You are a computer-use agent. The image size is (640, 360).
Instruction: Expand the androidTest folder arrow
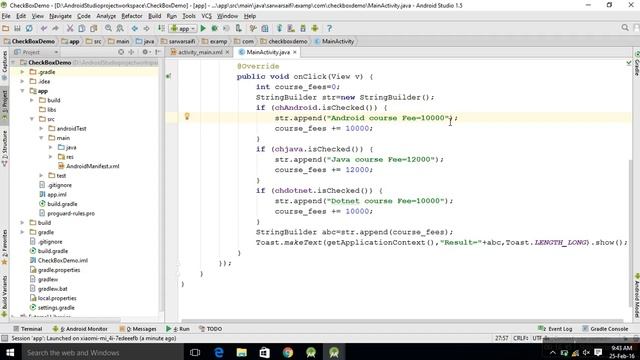[x=41, y=128]
